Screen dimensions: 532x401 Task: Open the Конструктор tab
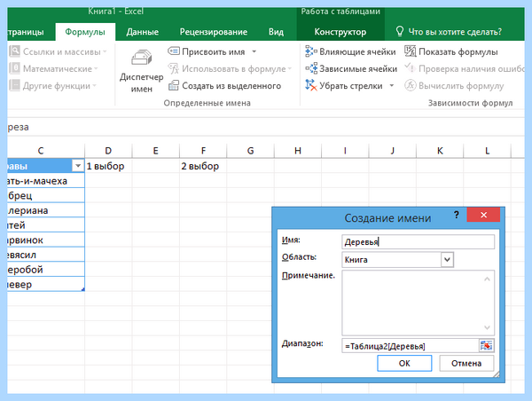point(340,32)
